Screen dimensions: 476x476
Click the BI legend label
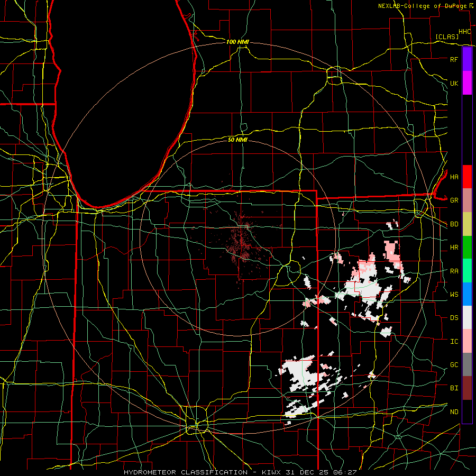[454, 388]
